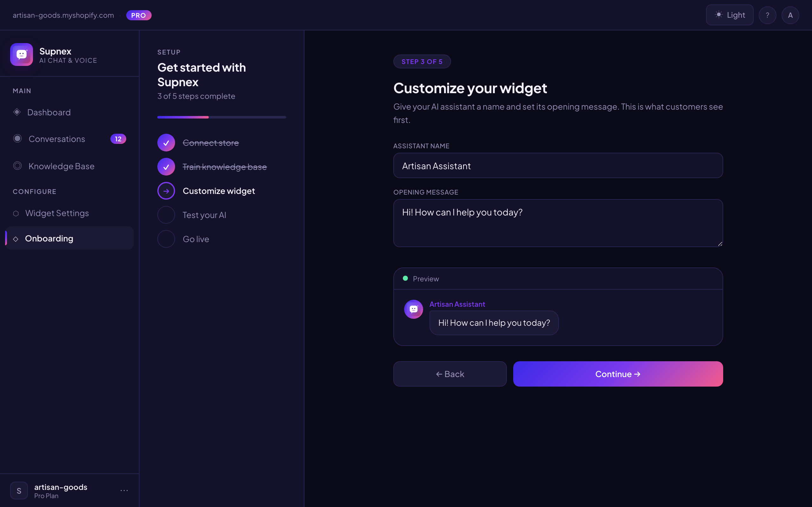Click the setup progress bar

tap(221, 117)
